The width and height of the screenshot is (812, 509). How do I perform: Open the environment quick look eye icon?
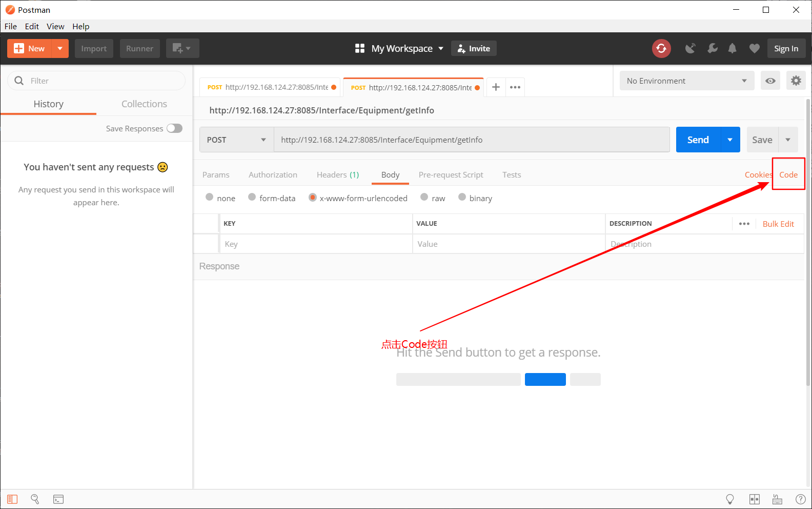point(770,81)
